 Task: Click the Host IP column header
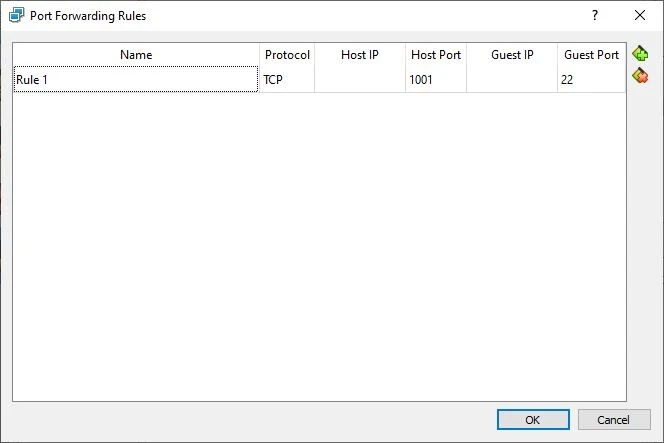359,55
